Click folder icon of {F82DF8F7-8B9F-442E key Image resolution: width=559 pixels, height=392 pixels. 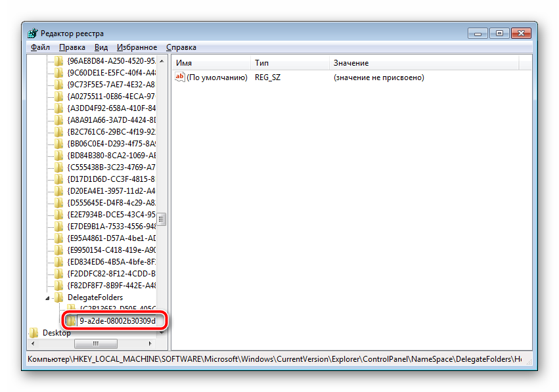pos(59,286)
